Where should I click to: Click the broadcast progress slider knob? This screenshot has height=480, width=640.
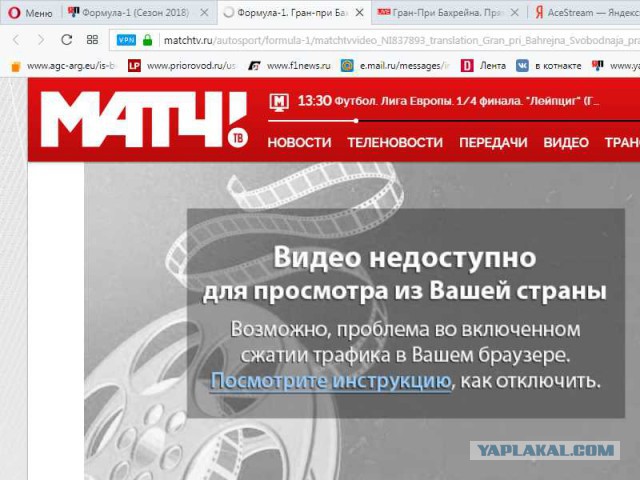pos(356,121)
